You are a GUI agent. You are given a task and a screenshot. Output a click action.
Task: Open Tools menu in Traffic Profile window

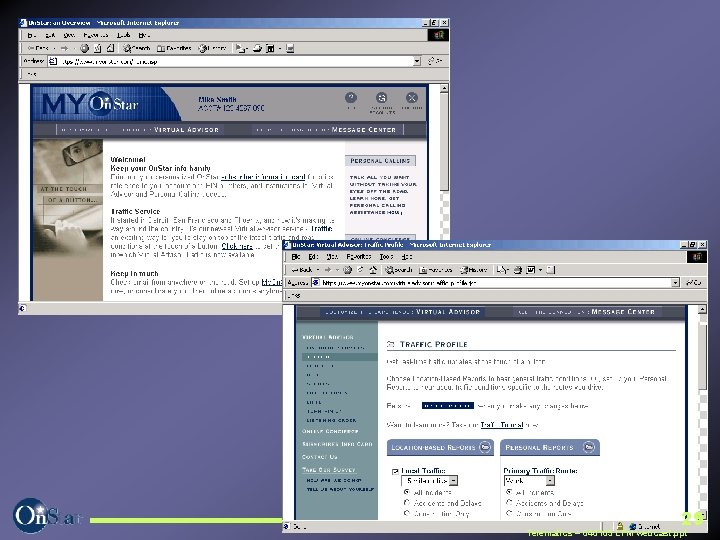click(x=387, y=257)
